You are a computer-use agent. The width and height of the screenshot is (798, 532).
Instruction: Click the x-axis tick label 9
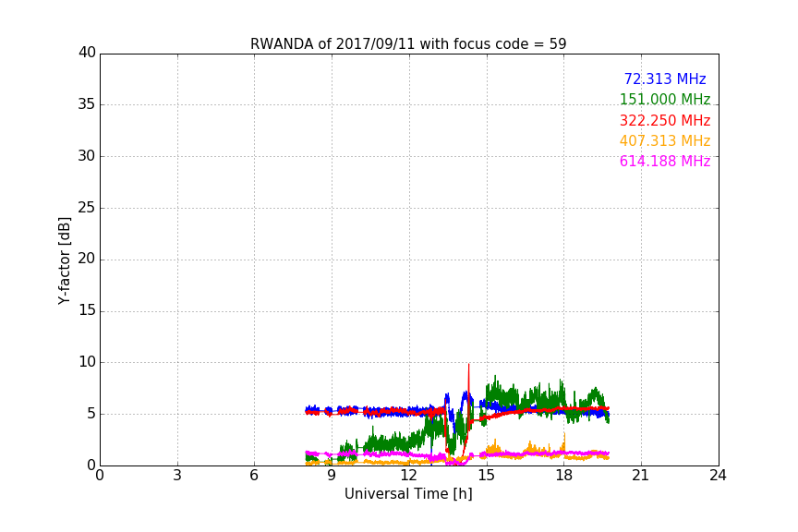coord(332,476)
